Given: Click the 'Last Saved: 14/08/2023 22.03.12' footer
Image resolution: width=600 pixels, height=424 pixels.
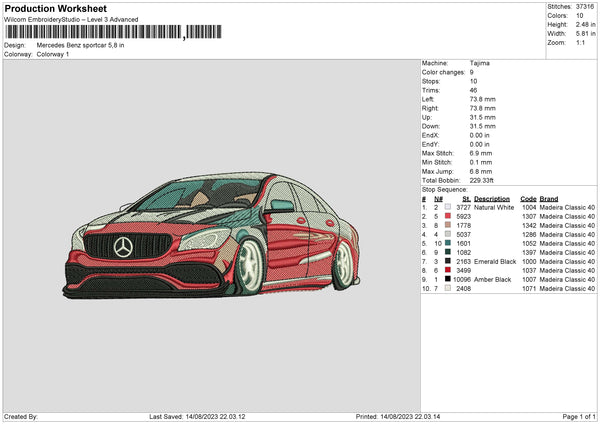Looking at the screenshot, I should (x=197, y=416).
